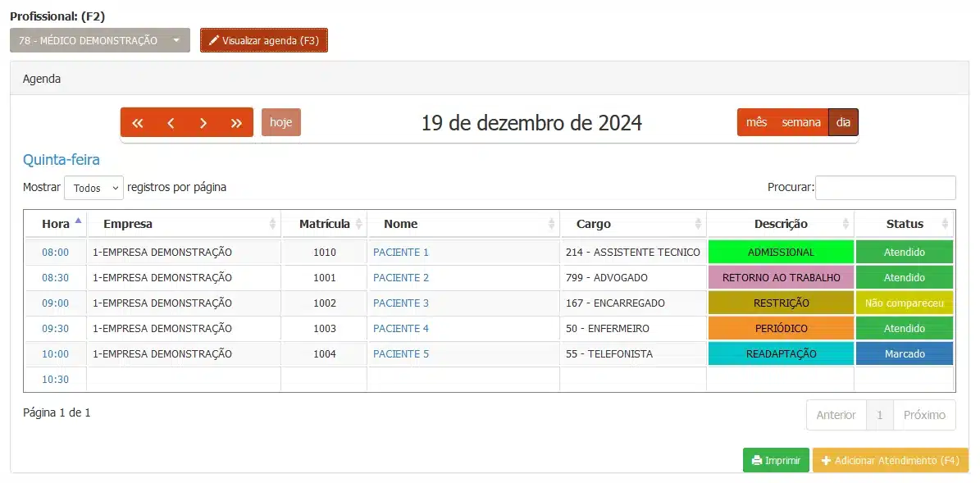Click the Imprimir button
The height and width of the screenshot is (483, 980).
[777, 461]
